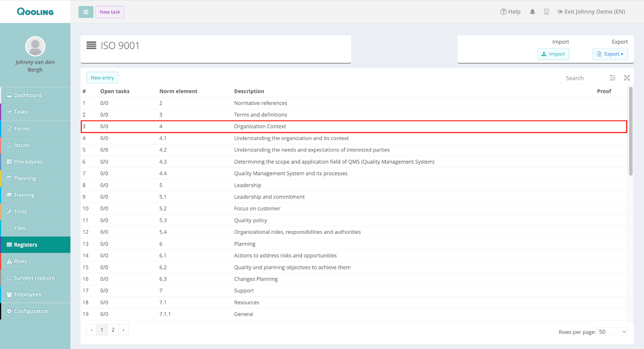Open Issues in the sidebar
Screen dimensions: 644x349
pos(35,145)
